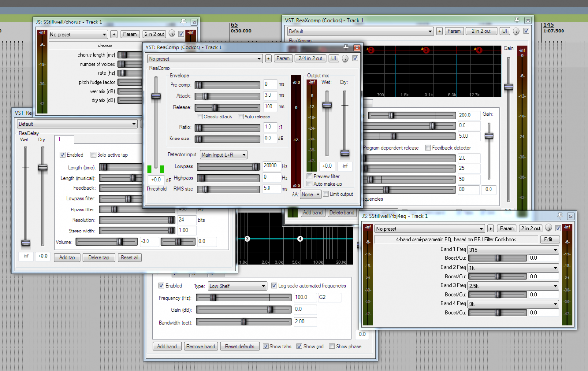
Task: Click the plus preset button in ReaComp
Action: point(269,58)
